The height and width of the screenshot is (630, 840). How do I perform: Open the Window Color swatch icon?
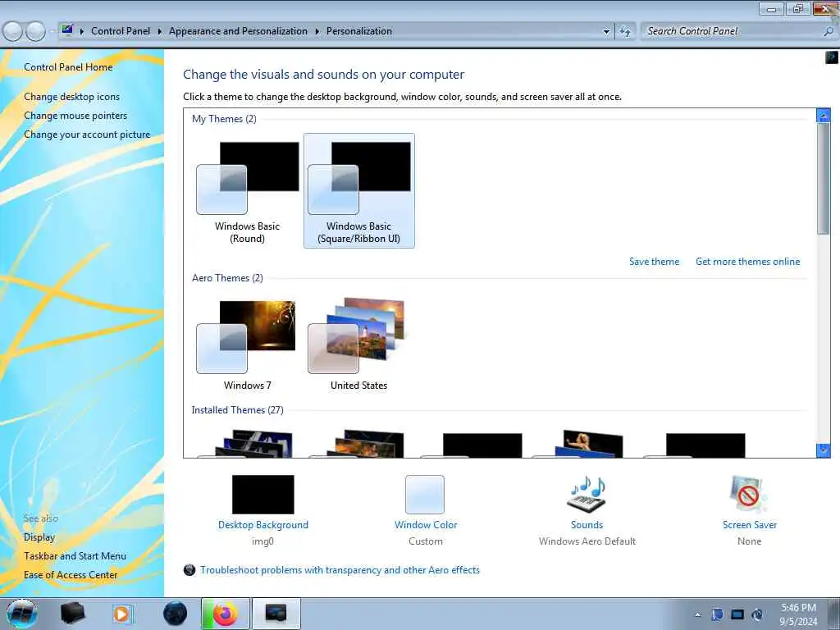coord(425,494)
